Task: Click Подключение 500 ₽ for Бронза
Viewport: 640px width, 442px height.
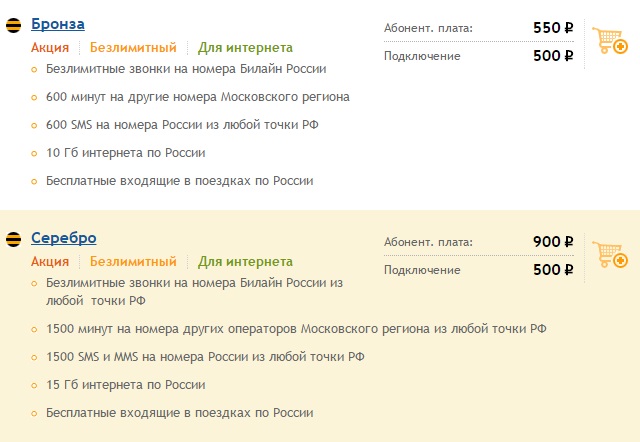Action: 478,56
